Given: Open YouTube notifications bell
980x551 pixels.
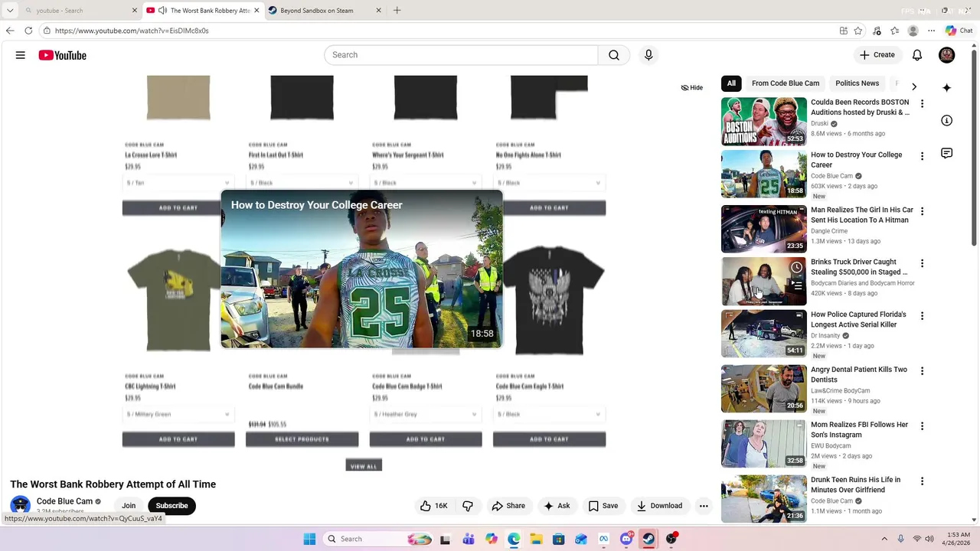Looking at the screenshot, I should tap(917, 55).
